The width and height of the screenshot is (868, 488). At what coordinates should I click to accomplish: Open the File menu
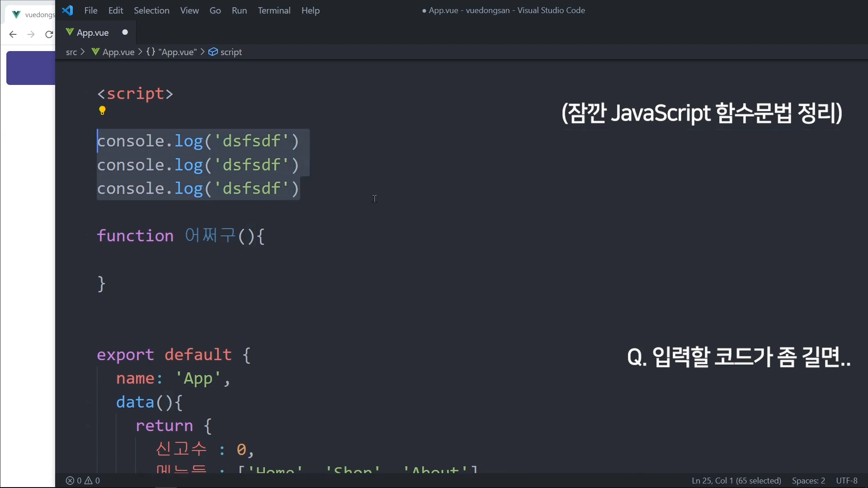(90, 10)
